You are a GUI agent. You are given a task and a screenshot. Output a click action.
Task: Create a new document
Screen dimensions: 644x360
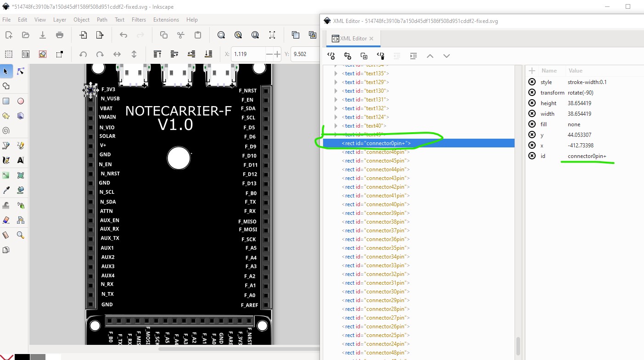click(8, 35)
